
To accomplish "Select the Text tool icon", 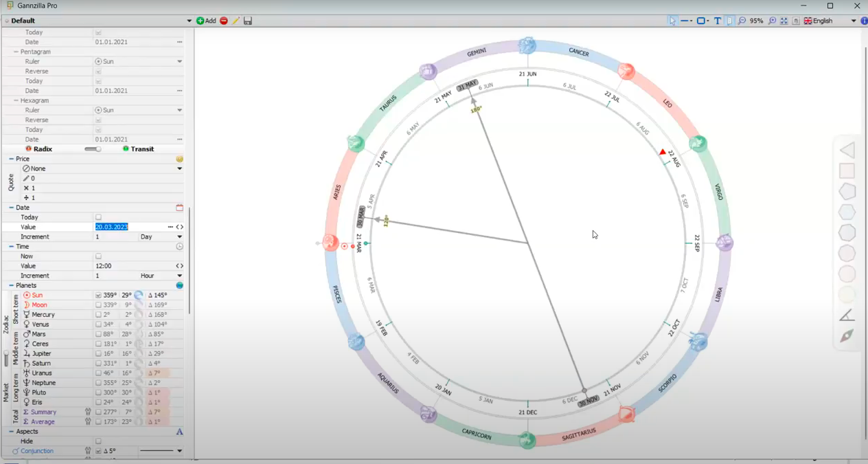I will point(718,21).
